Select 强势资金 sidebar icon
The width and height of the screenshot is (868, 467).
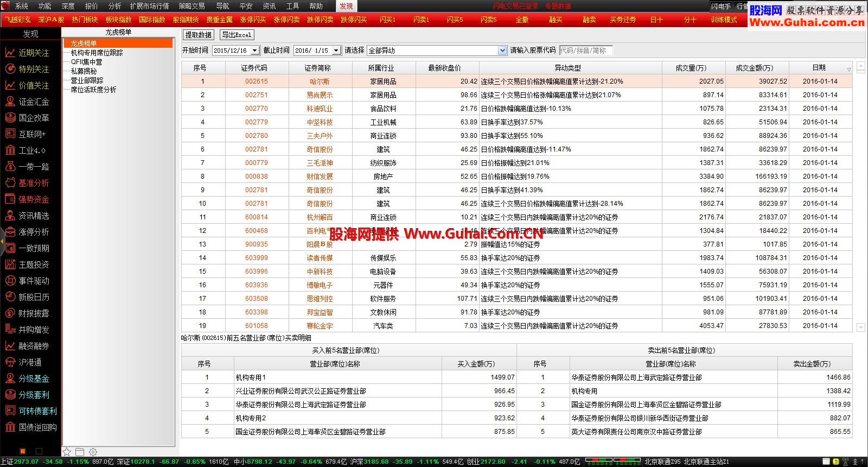[x=10, y=199]
